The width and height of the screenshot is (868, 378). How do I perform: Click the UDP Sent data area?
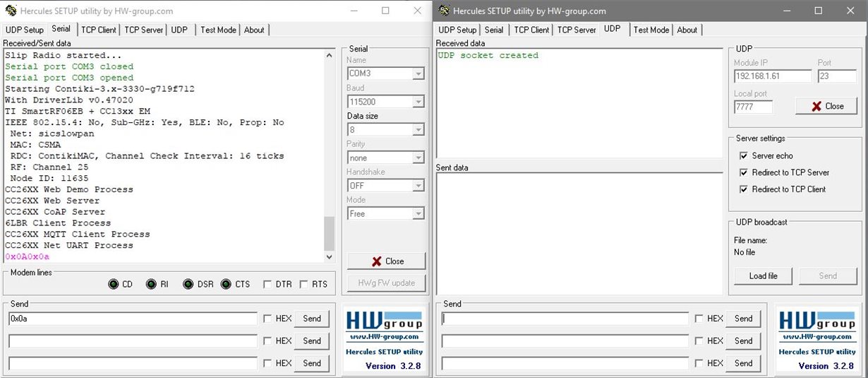pyautogui.click(x=579, y=233)
